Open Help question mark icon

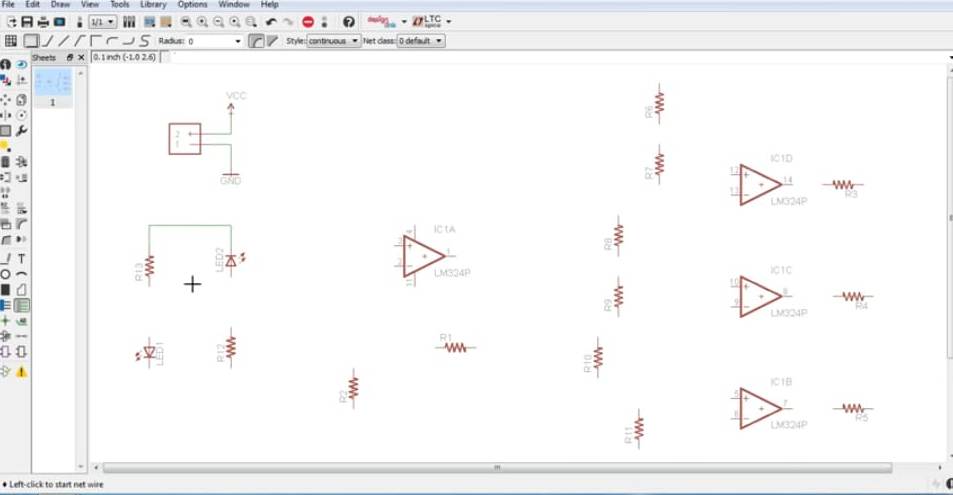pos(349,22)
